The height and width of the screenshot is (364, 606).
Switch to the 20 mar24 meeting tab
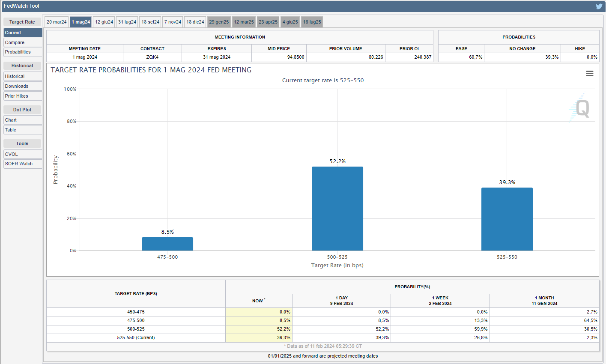click(57, 22)
